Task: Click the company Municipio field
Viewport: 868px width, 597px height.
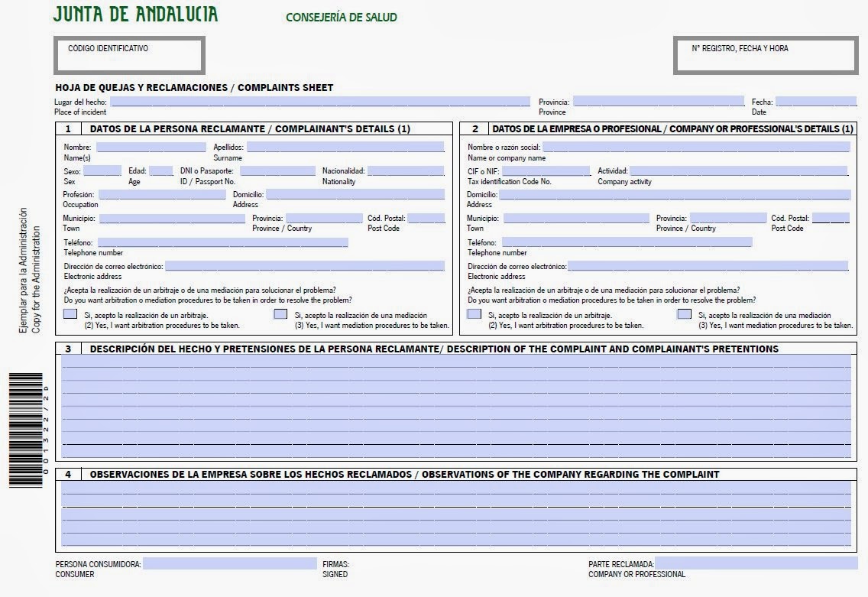Action: point(576,218)
